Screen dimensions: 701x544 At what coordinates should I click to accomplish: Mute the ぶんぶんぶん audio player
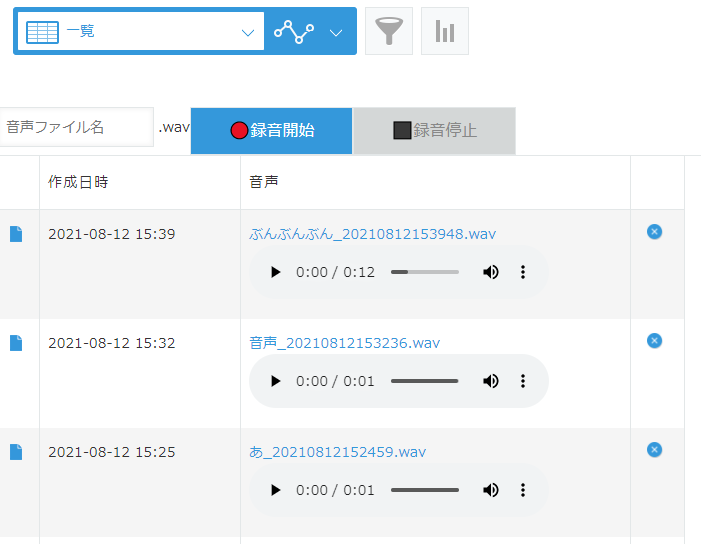[x=490, y=272]
